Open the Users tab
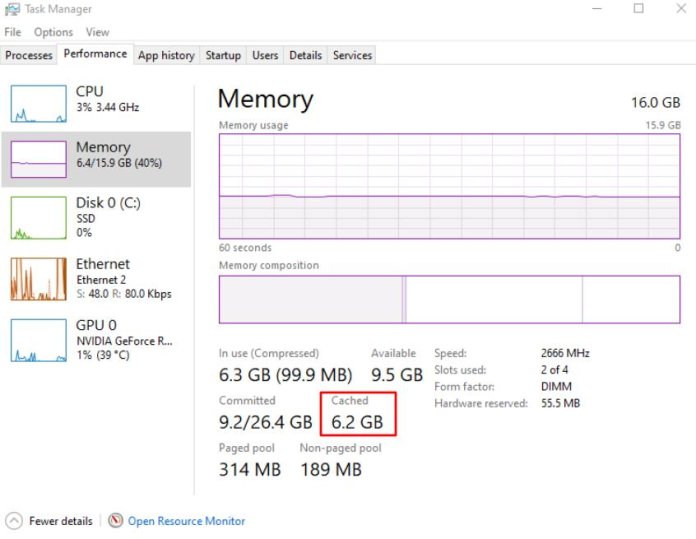The width and height of the screenshot is (696, 539). coord(265,55)
